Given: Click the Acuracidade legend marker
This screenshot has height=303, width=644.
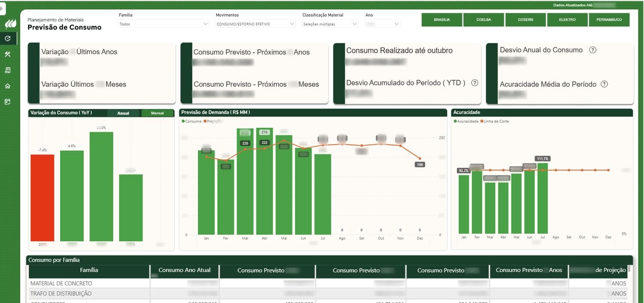Looking at the screenshot, I should pyautogui.click(x=455, y=121).
